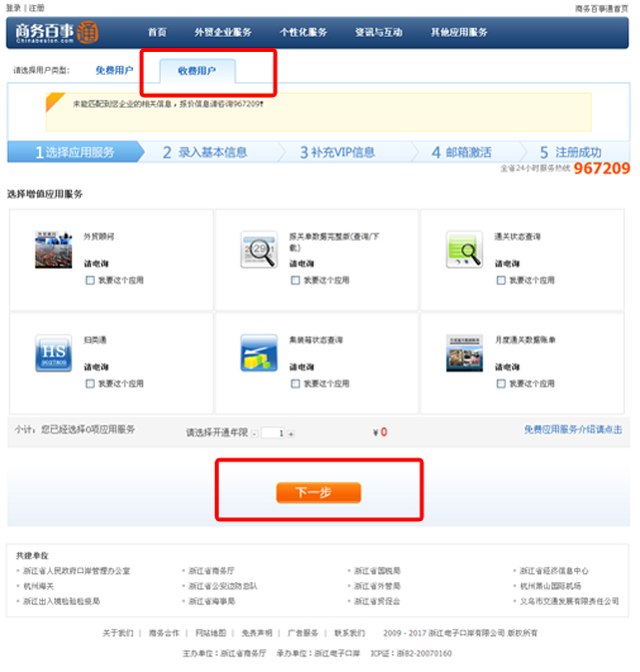
Task: Open the 外贸企业服务 menu
Action: (x=223, y=32)
